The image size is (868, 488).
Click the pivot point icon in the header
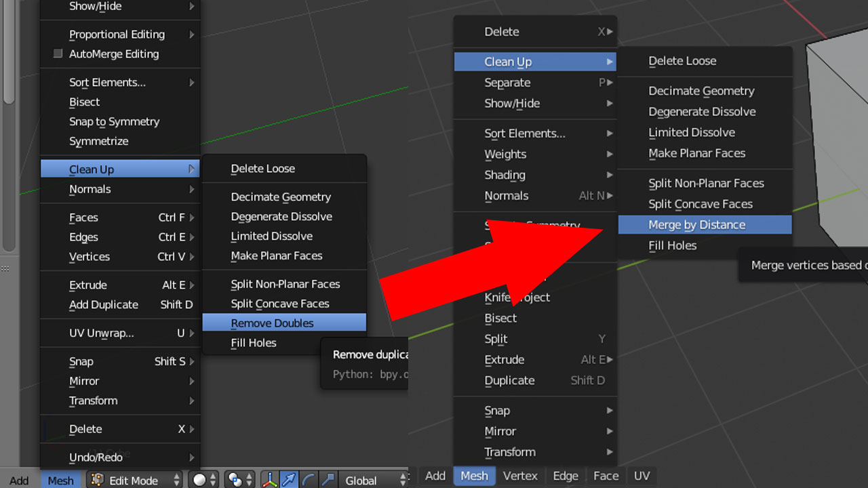[x=234, y=479]
